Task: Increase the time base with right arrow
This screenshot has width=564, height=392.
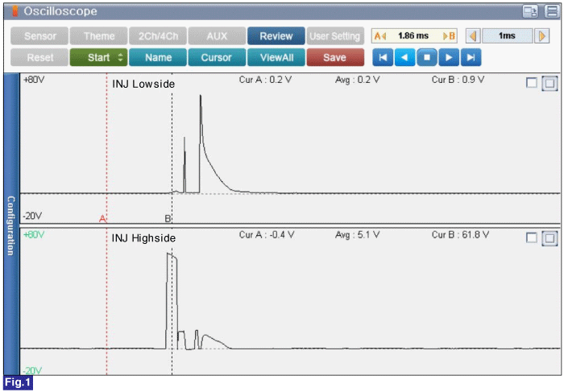Action: 541,36
